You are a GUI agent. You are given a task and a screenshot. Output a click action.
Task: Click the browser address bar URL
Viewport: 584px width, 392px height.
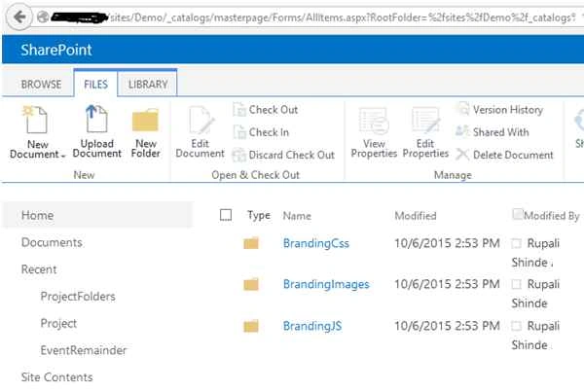343,18
